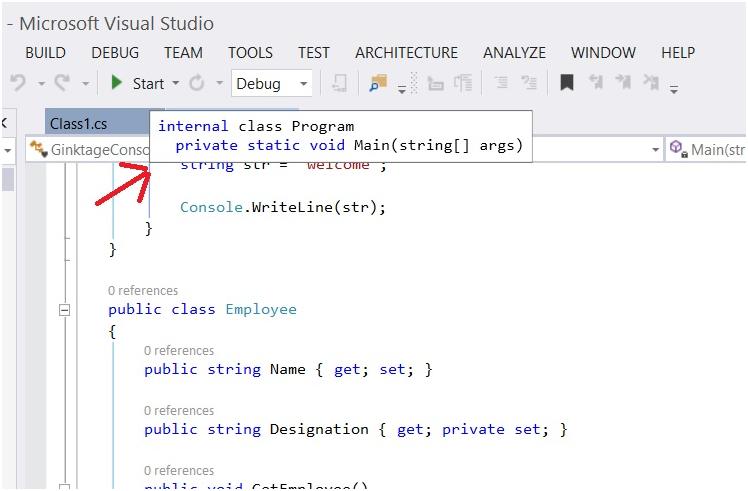
Task: Click '0 references' above the Designation property
Action: click(179, 411)
